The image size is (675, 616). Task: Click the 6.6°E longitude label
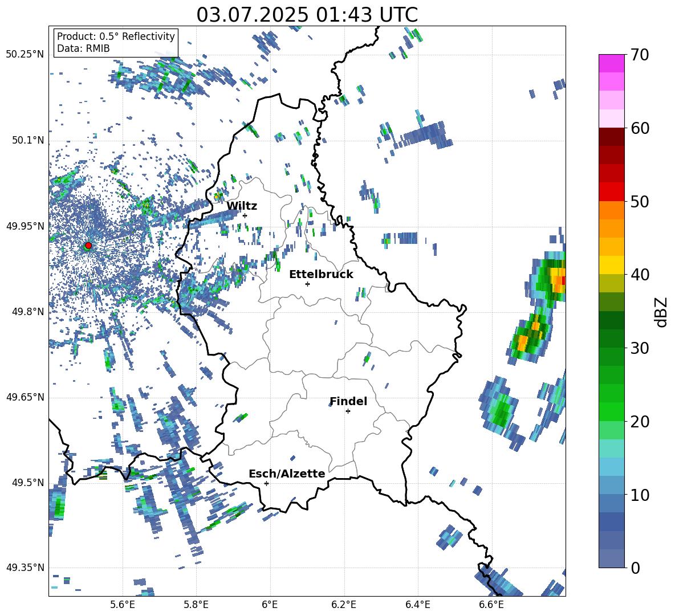(x=491, y=605)
